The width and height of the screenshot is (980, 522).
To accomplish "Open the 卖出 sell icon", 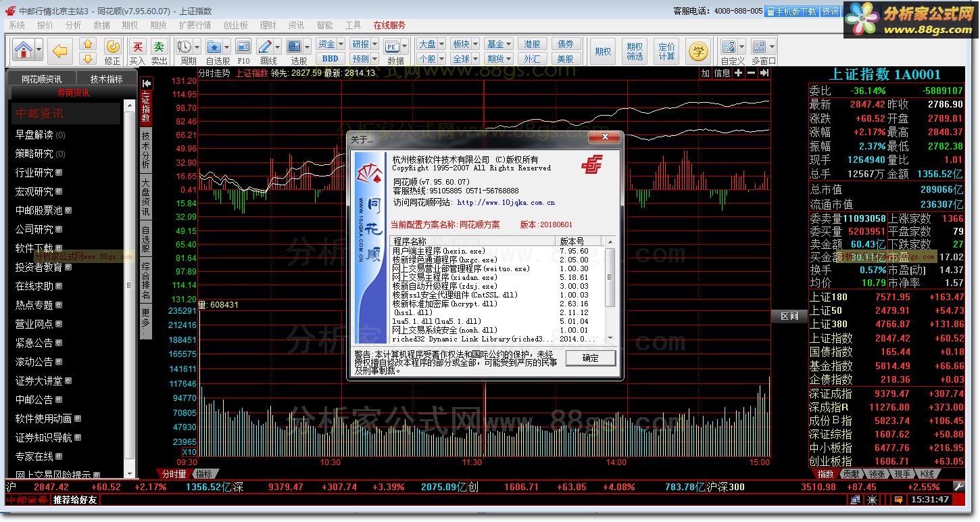I will pos(159,46).
